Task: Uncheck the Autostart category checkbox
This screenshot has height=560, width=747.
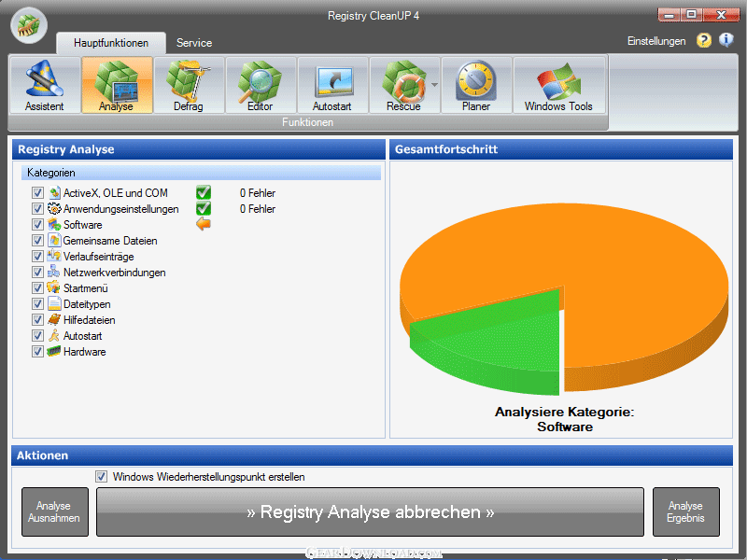Action: 37,336
